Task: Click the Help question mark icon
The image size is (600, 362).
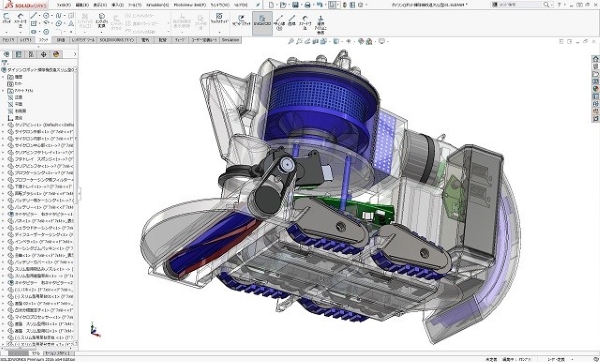Action: pyautogui.click(x=559, y=5)
